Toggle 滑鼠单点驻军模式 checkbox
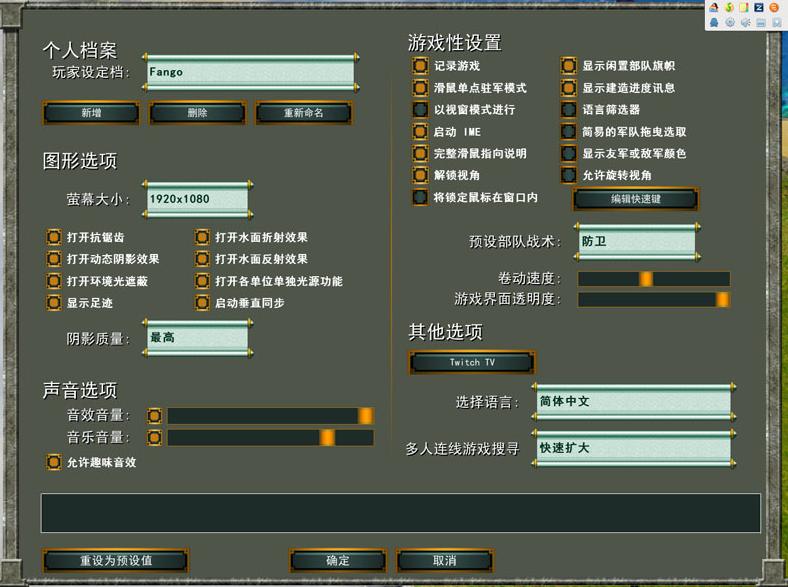The height and width of the screenshot is (587, 788). [420, 87]
